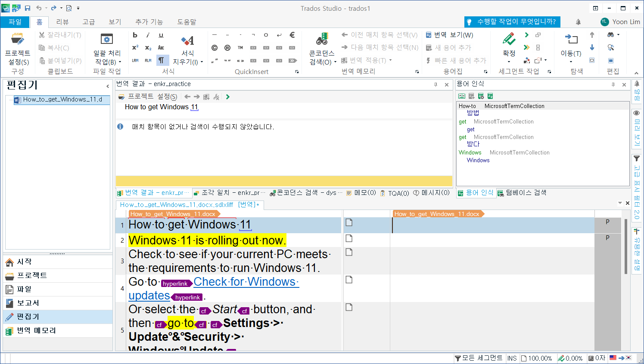Open the Projects view
This screenshot has height=364, width=644.
[58, 275]
